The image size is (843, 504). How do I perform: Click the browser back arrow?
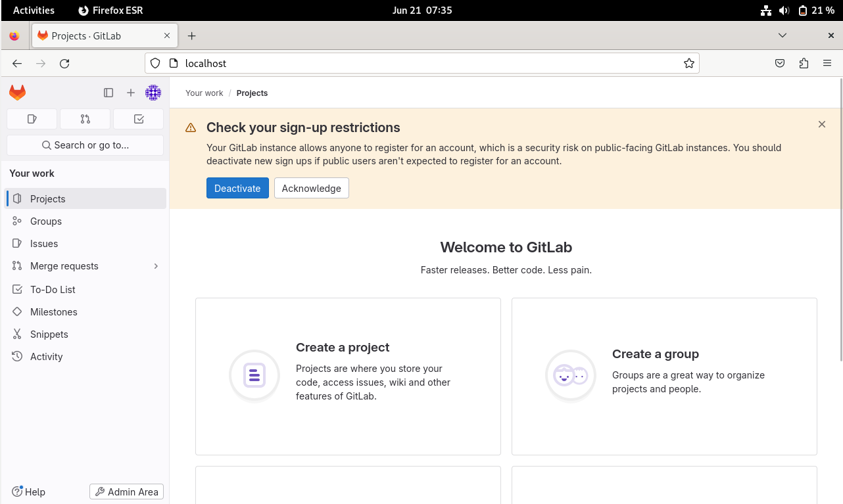coord(17,63)
